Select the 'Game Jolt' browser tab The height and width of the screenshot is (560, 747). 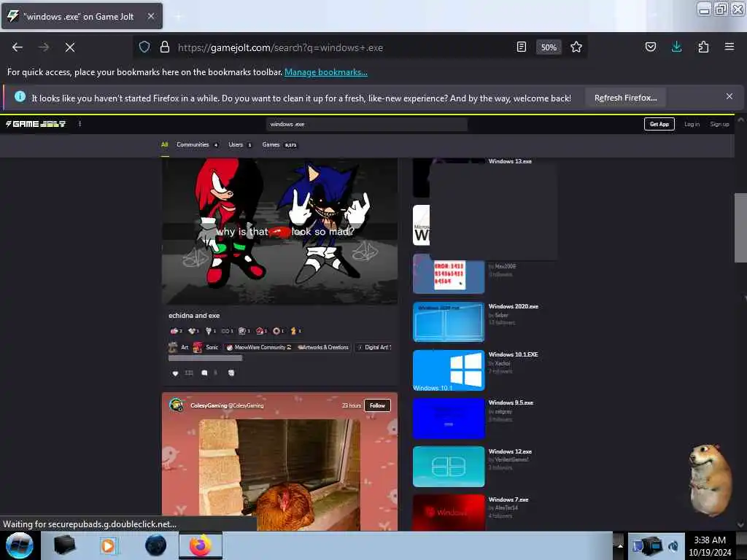(x=82, y=16)
